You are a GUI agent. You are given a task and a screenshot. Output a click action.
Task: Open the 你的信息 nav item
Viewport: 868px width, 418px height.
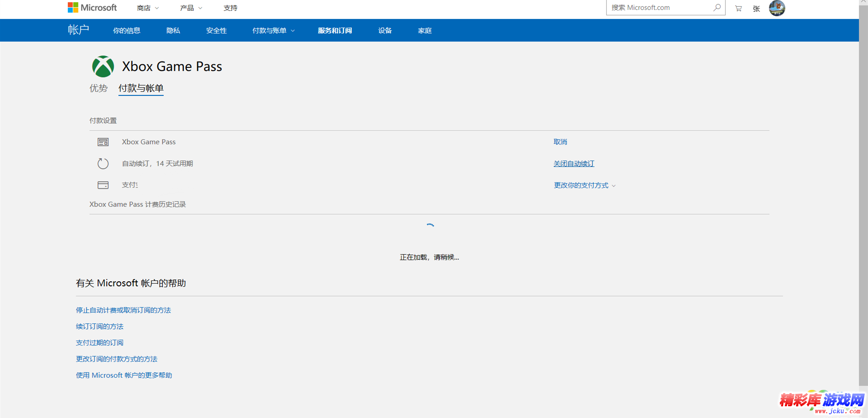point(127,31)
